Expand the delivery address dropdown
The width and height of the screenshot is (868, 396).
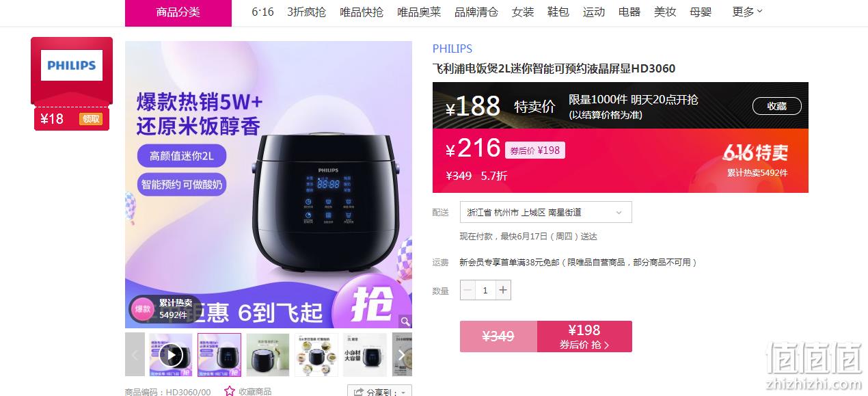pyautogui.click(x=545, y=212)
